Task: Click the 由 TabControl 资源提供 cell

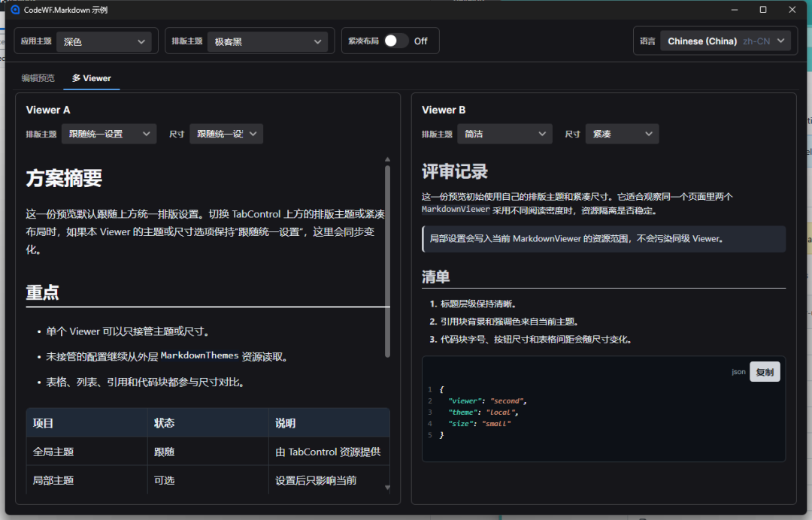Action: [328, 452]
